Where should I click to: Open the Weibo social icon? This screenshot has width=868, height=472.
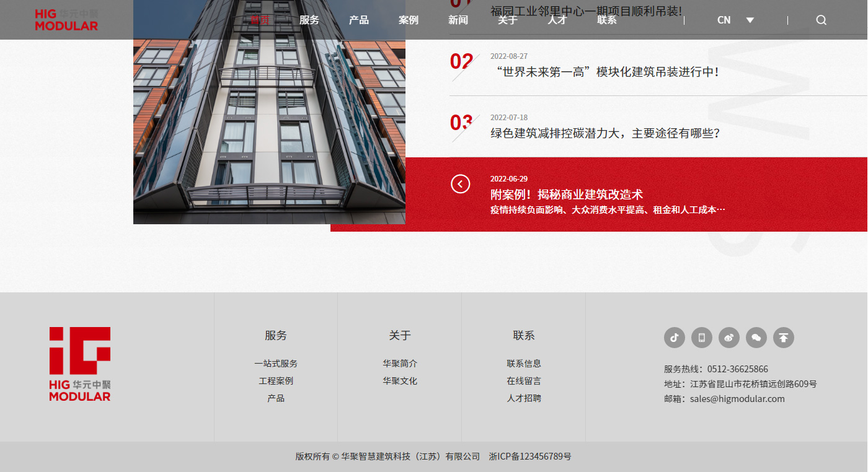tap(728, 338)
